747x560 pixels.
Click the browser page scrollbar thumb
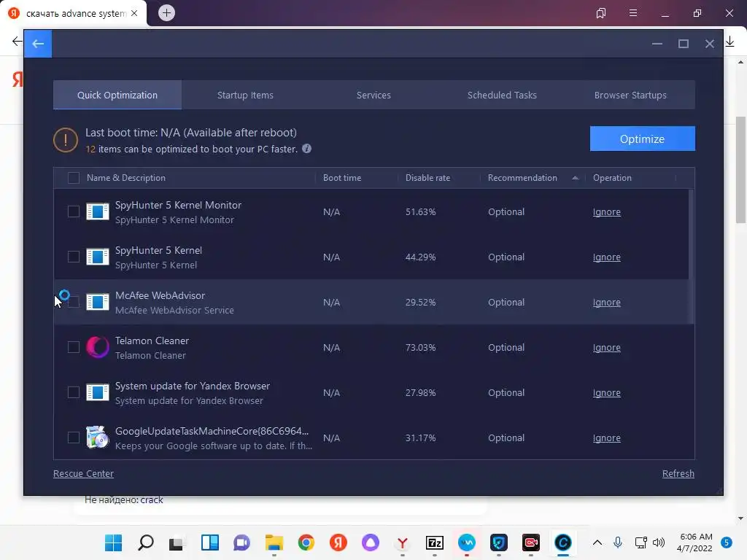pyautogui.click(x=740, y=169)
